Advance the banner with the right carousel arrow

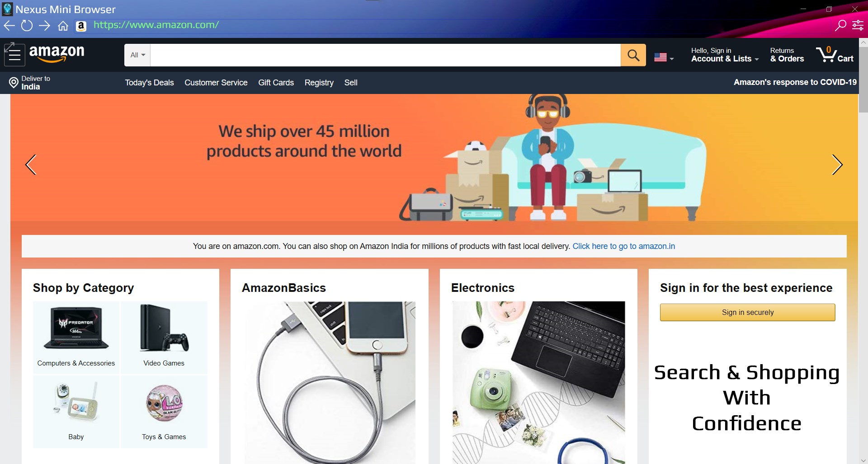(837, 164)
